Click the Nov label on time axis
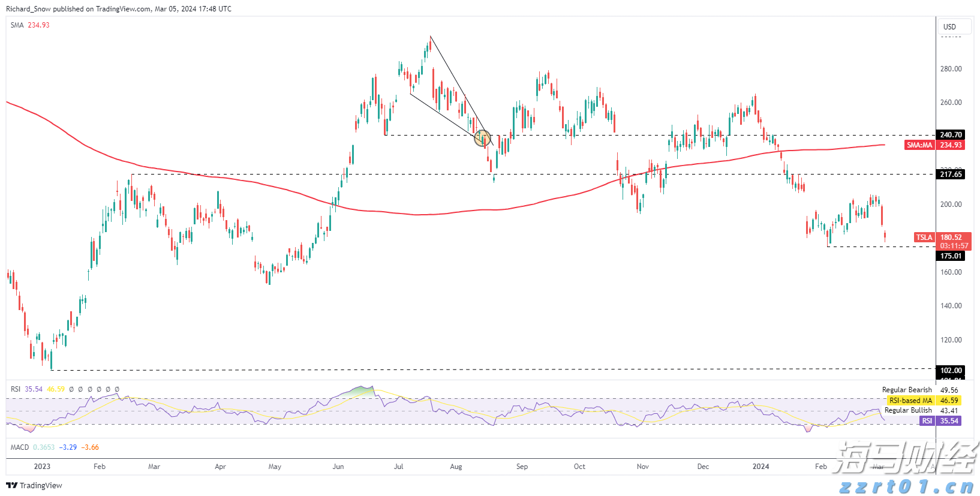Screen dimensions: 980x496 coord(643,467)
